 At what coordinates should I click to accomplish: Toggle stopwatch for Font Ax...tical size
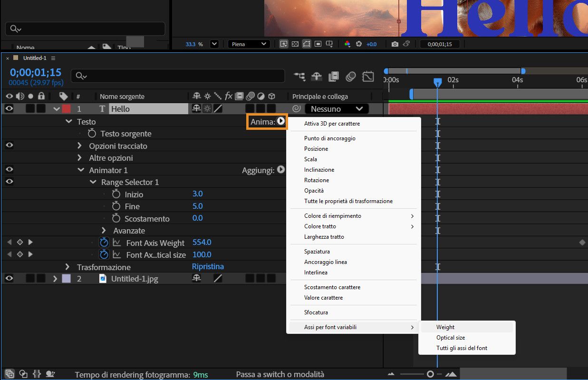point(104,254)
